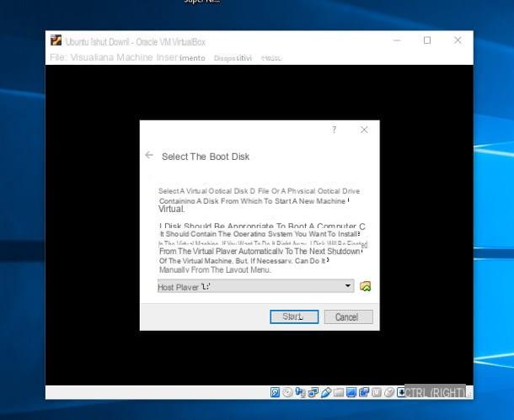Open the Inserimento menu

[180, 57]
